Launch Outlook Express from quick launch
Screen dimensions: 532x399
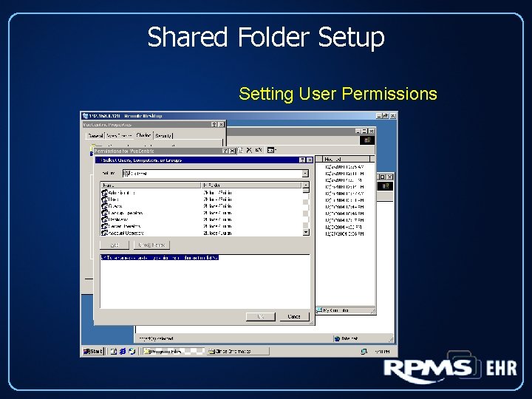click(x=132, y=352)
